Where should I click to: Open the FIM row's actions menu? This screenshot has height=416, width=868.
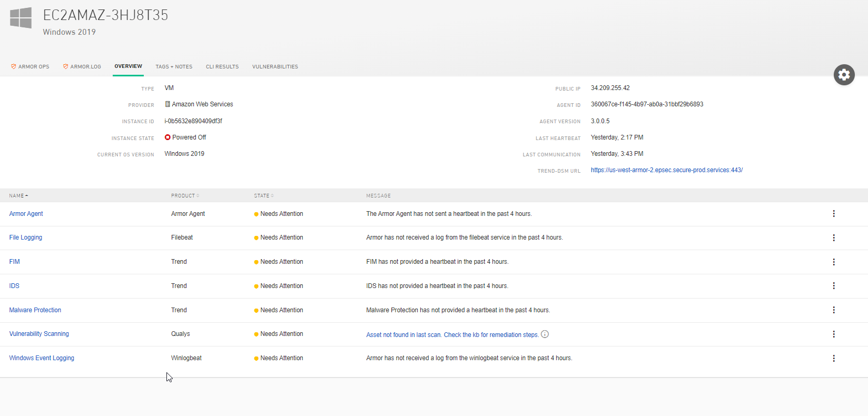click(x=833, y=262)
